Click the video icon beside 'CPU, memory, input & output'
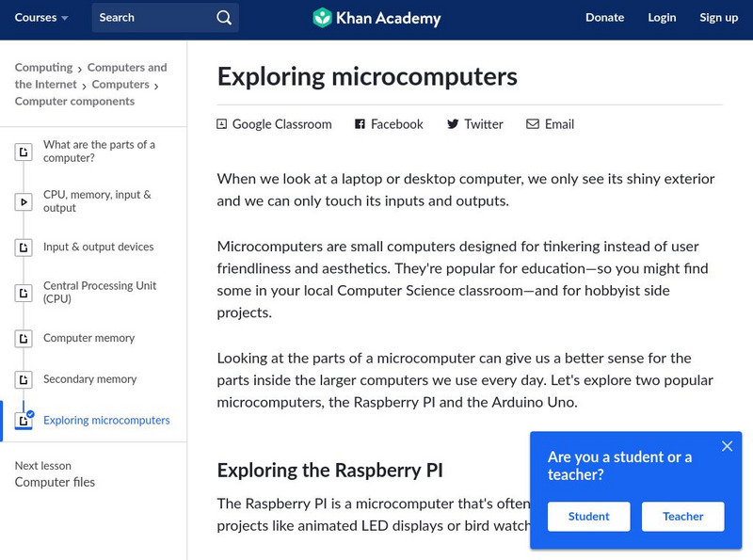The height and width of the screenshot is (560, 753). point(24,200)
